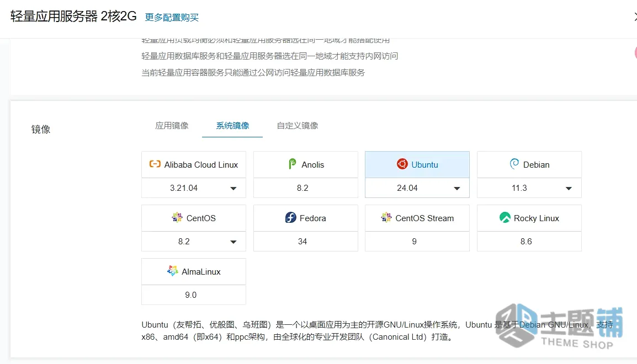Select the CentOS image card
The image size is (637, 364).
pos(194,218)
